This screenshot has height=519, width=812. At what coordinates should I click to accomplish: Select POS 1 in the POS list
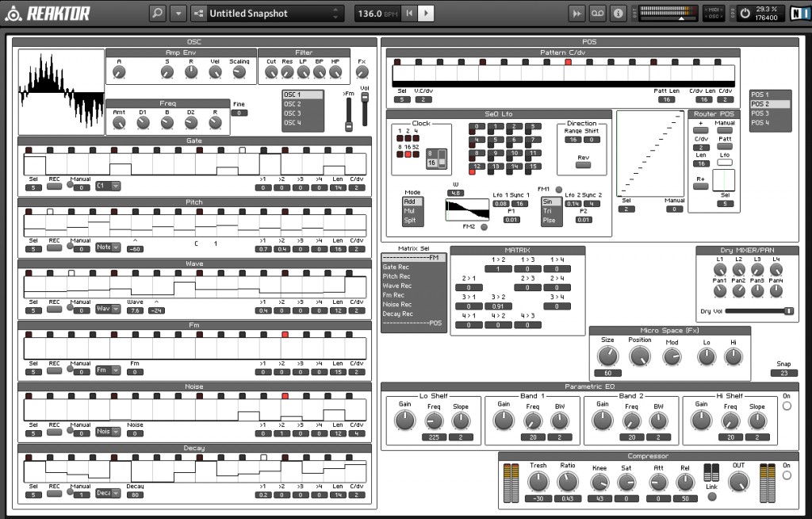(770, 95)
